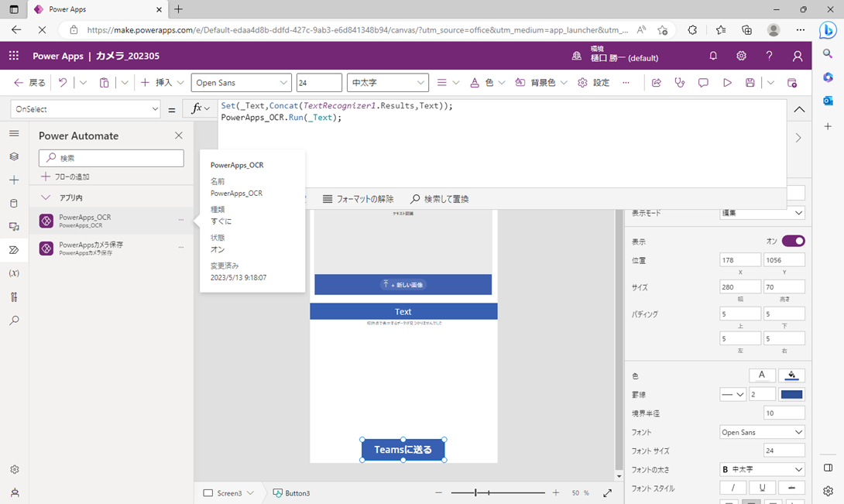Open the virtual agent icon at bottom

pos(15,492)
